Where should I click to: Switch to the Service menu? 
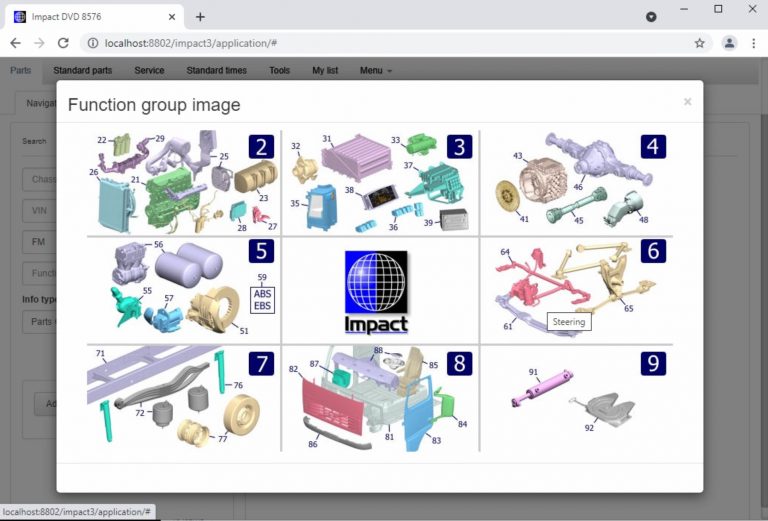tap(149, 71)
